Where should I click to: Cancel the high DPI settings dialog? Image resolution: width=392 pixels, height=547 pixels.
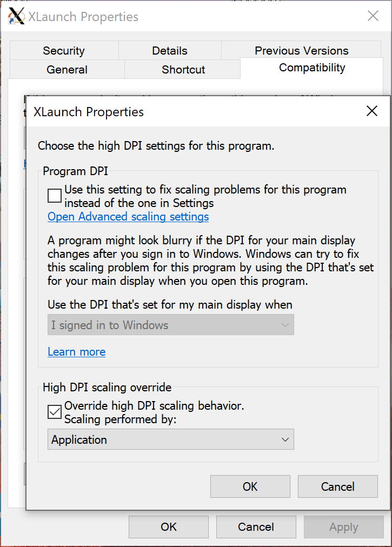coord(338,486)
